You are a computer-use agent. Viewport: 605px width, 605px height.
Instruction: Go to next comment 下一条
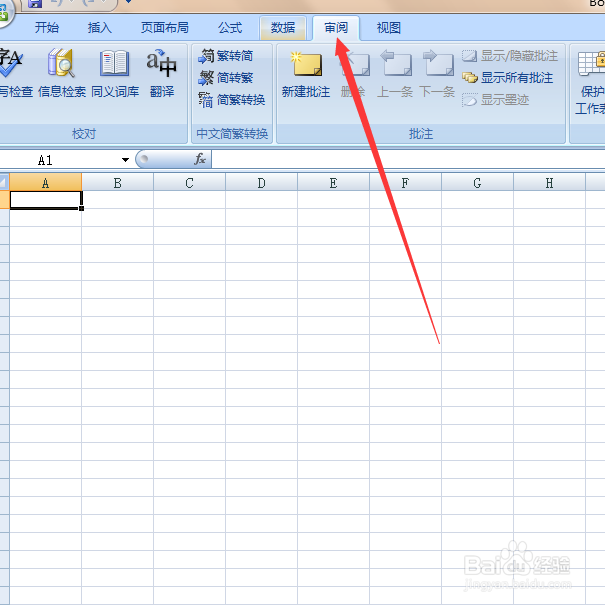(437, 74)
